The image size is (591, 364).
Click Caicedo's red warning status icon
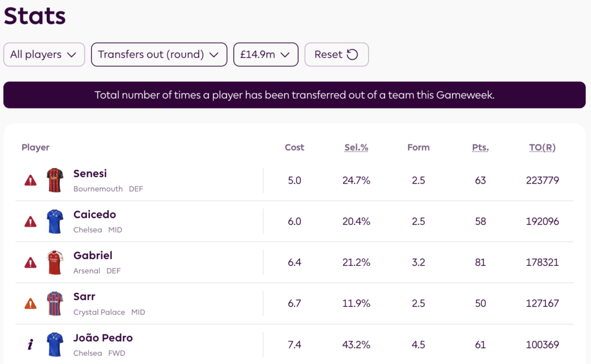pyautogui.click(x=31, y=222)
